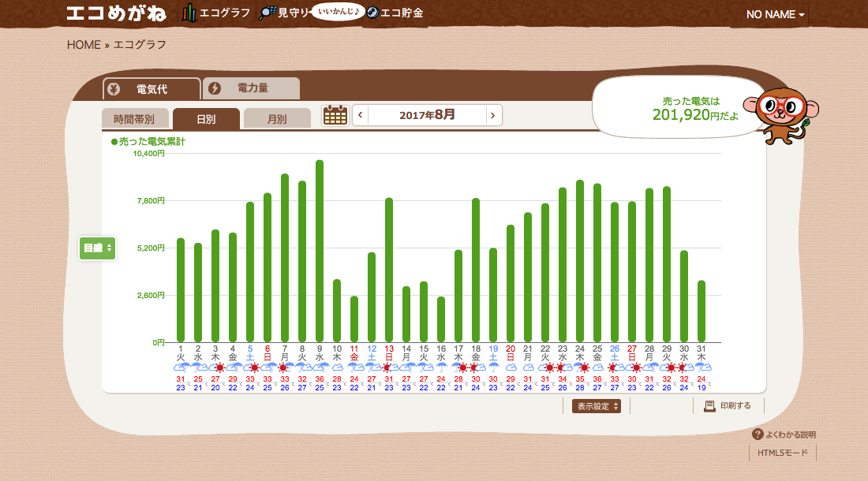Click the エコめがね logo
Viewport: 868px width, 481px height.
pos(116,13)
